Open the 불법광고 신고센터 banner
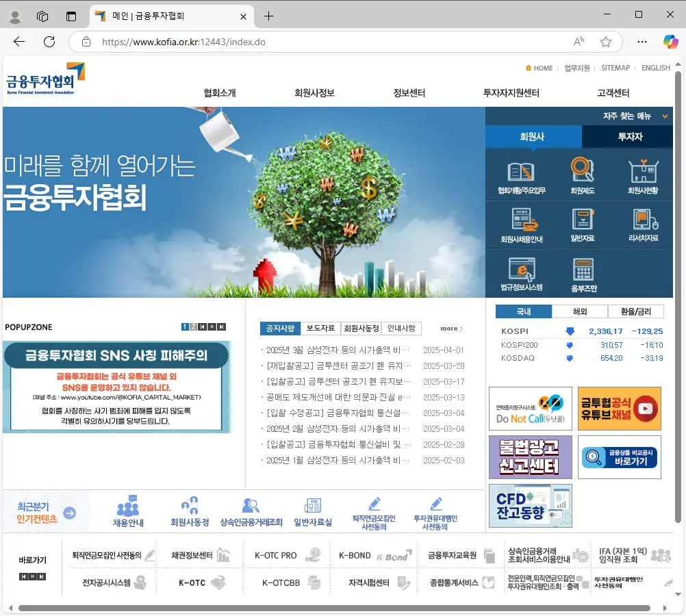 (531, 457)
